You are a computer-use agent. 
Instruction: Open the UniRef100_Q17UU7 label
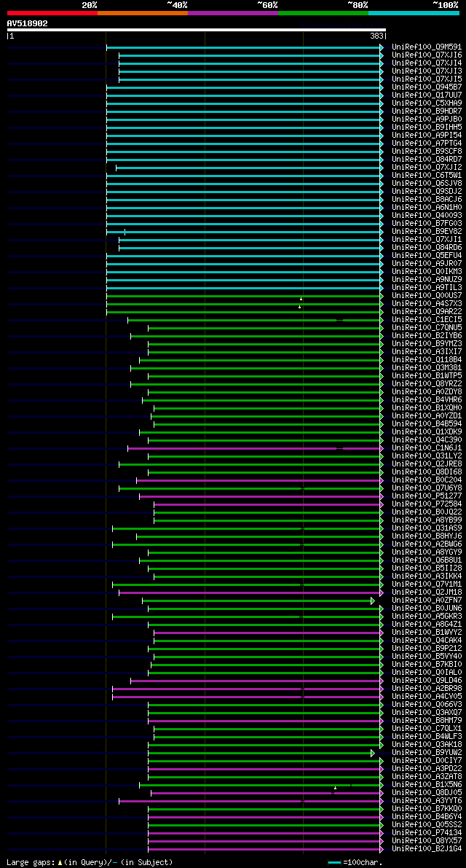(x=426, y=95)
